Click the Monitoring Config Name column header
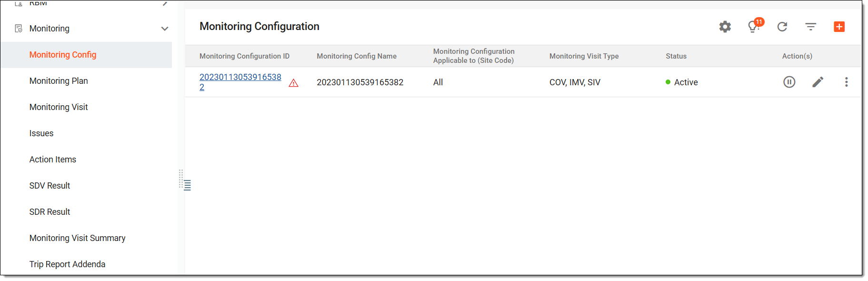This screenshot has height=281, width=868. (357, 56)
